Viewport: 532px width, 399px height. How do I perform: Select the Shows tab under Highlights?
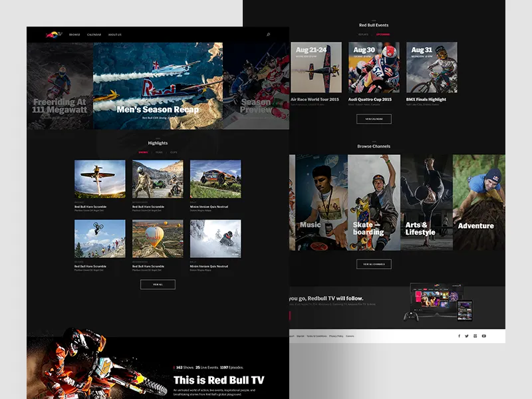click(x=143, y=152)
